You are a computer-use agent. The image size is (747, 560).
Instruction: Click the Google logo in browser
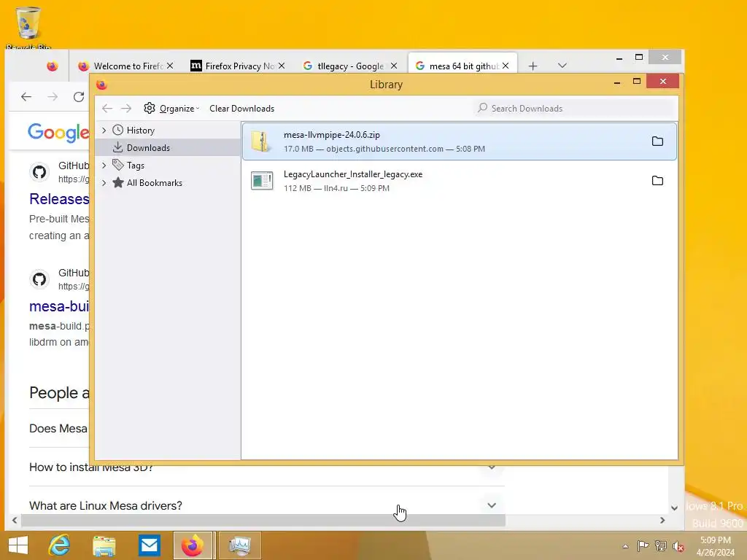58,133
